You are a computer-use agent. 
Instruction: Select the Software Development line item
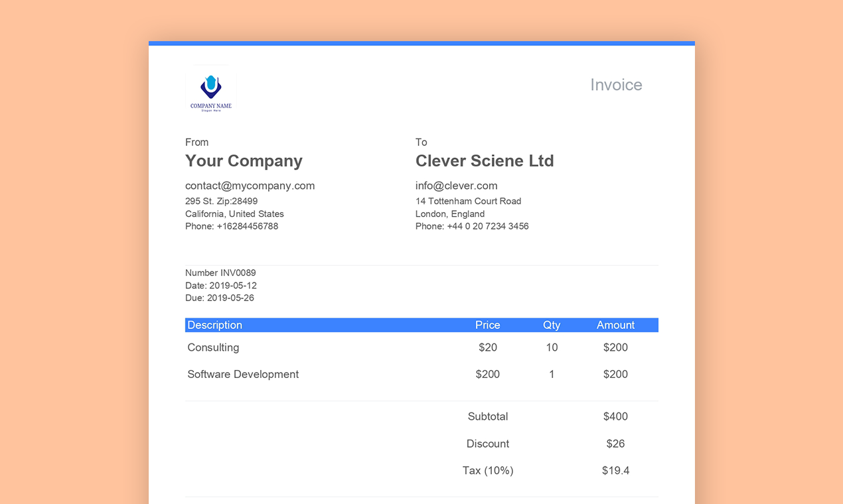tap(243, 374)
